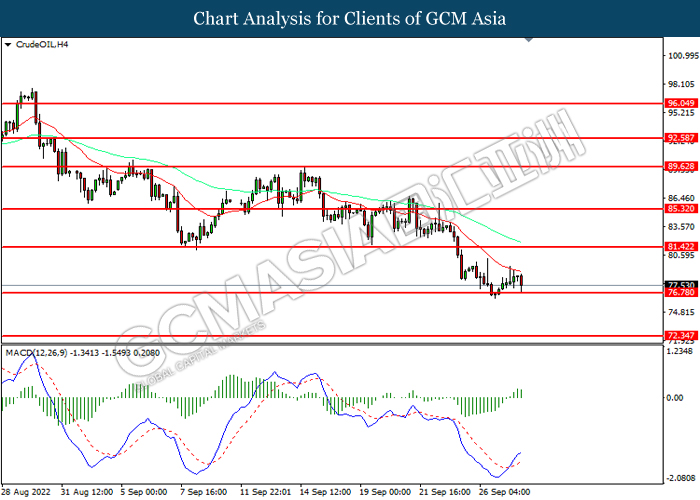Click the CrudeOIL,H4 symbol dropdown arrow
The image size is (700, 500).
click(8, 45)
